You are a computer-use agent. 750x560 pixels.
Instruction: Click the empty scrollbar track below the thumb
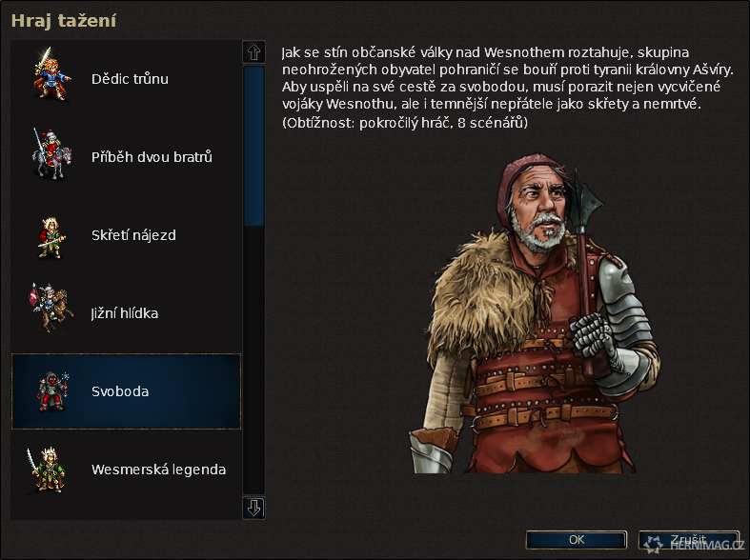tap(254, 360)
